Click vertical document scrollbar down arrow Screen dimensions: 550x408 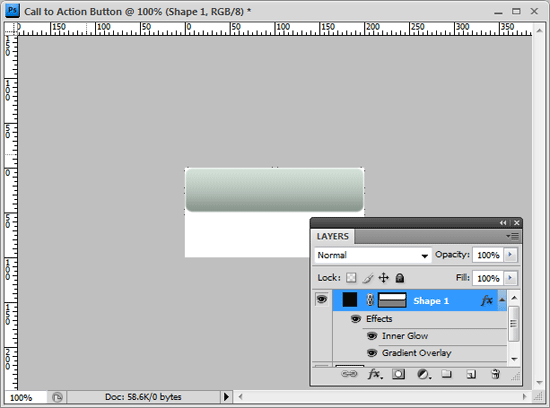539,382
